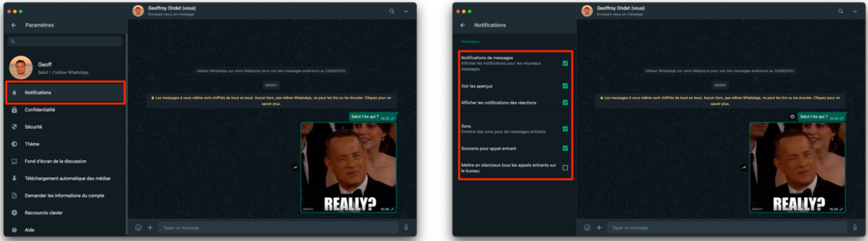This screenshot has height=241, width=868.
Task: Click the settings search field in Paramètres
Action: [64, 41]
